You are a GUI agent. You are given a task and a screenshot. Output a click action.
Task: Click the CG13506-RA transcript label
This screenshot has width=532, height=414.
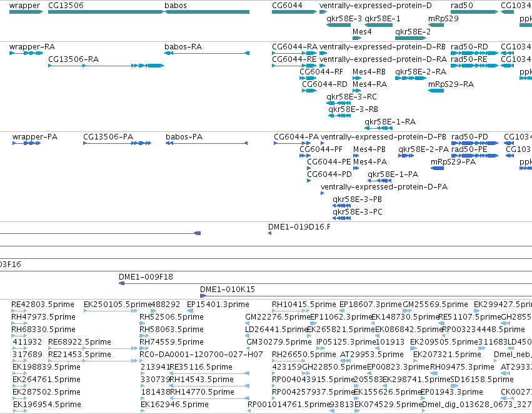74,59
